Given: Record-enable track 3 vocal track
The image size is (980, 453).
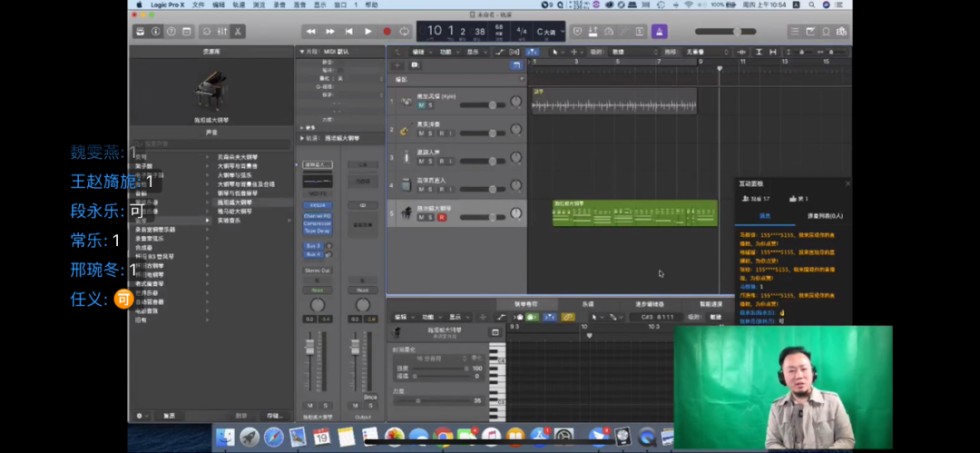Looking at the screenshot, I should coord(441,162).
